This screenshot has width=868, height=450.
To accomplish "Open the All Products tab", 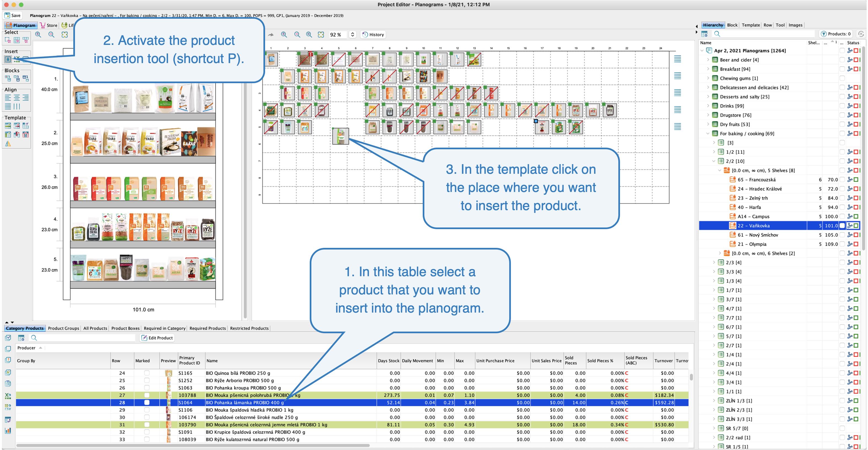I will coord(95,328).
